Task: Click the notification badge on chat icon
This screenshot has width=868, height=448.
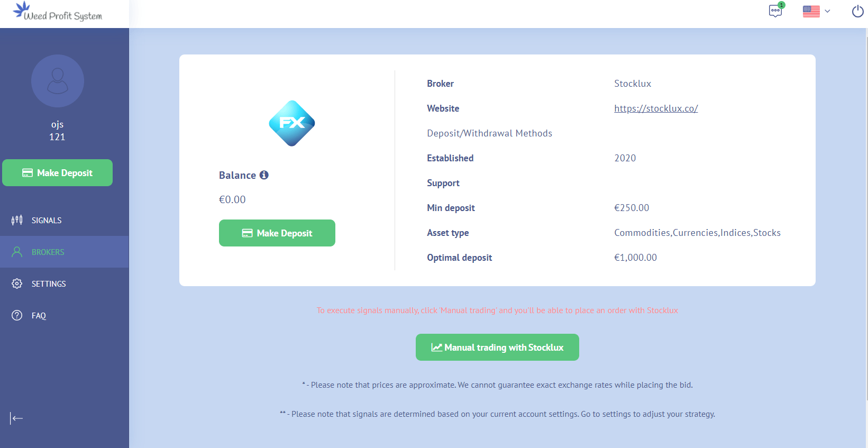Action: point(781,5)
